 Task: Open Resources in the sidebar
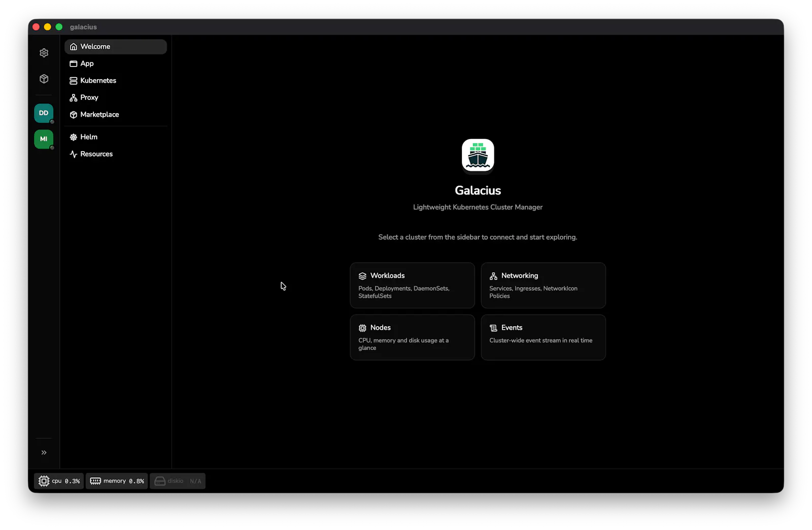click(x=116, y=154)
